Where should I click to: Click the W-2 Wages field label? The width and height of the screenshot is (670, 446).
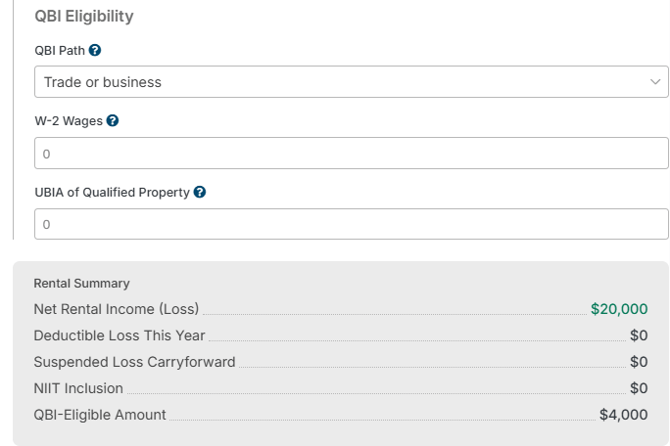click(x=68, y=121)
